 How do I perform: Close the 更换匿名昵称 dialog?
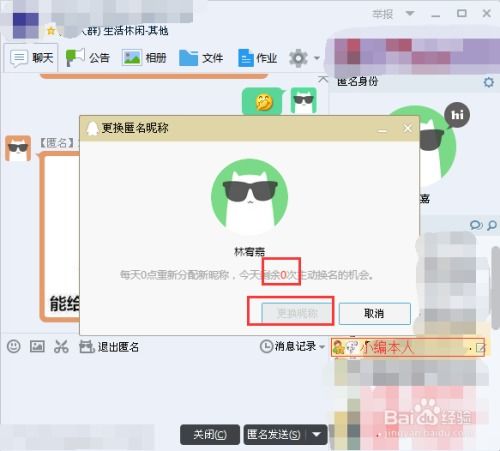click(x=407, y=128)
